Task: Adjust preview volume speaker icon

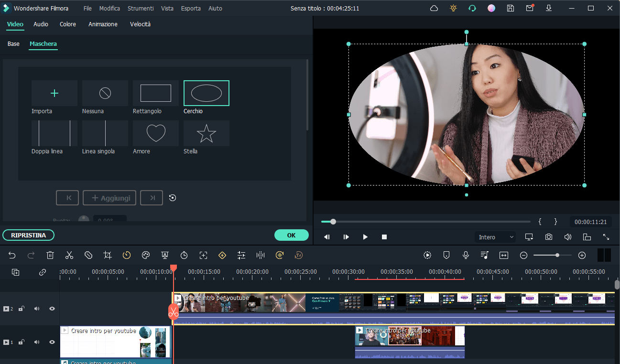Action: pos(568,237)
